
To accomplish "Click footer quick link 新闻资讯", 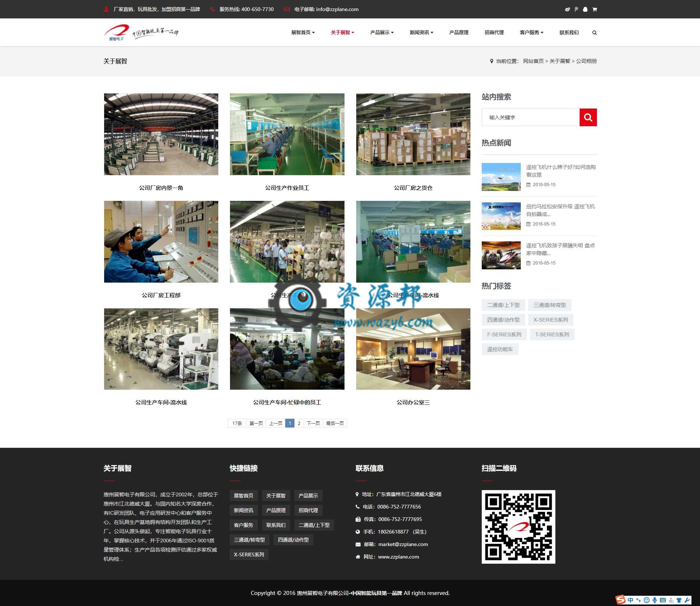I will pyautogui.click(x=243, y=510).
